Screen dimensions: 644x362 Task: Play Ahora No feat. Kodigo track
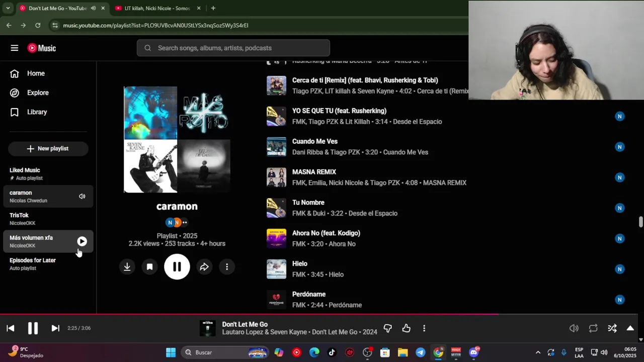click(327, 233)
